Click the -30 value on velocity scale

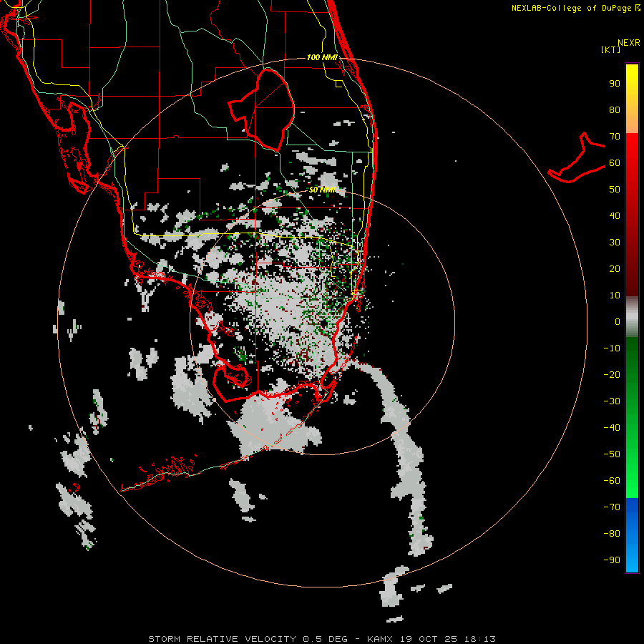pos(612,401)
